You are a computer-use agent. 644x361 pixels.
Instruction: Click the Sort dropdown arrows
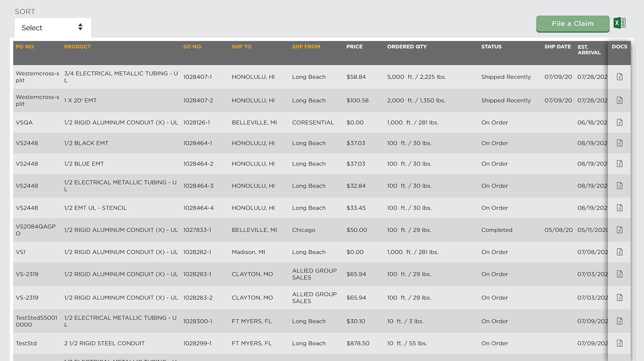pos(80,27)
